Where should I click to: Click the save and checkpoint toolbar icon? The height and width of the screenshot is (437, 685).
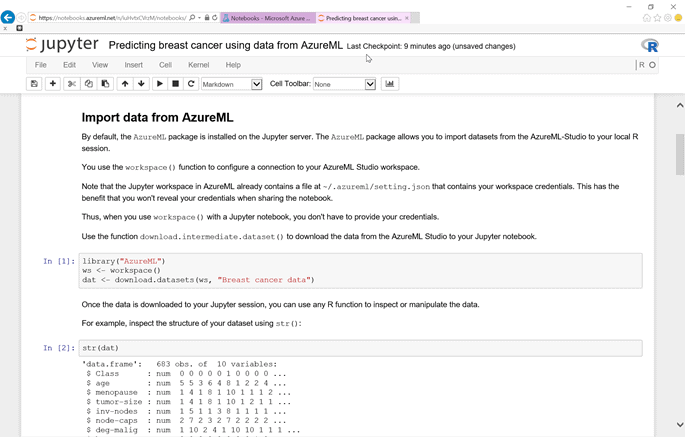pyautogui.click(x=34, y=84)
